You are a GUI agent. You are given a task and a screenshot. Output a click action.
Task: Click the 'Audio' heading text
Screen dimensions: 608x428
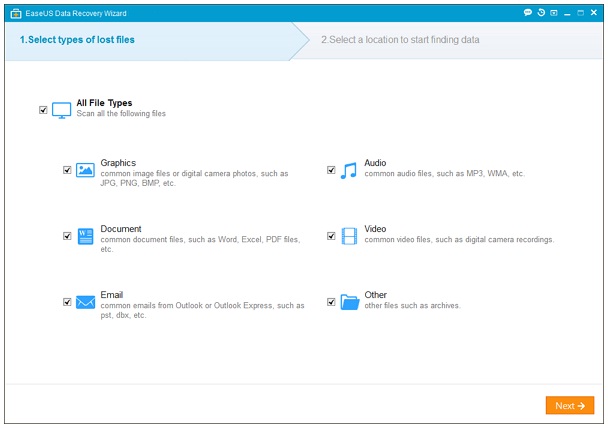(x=375, y=163)
